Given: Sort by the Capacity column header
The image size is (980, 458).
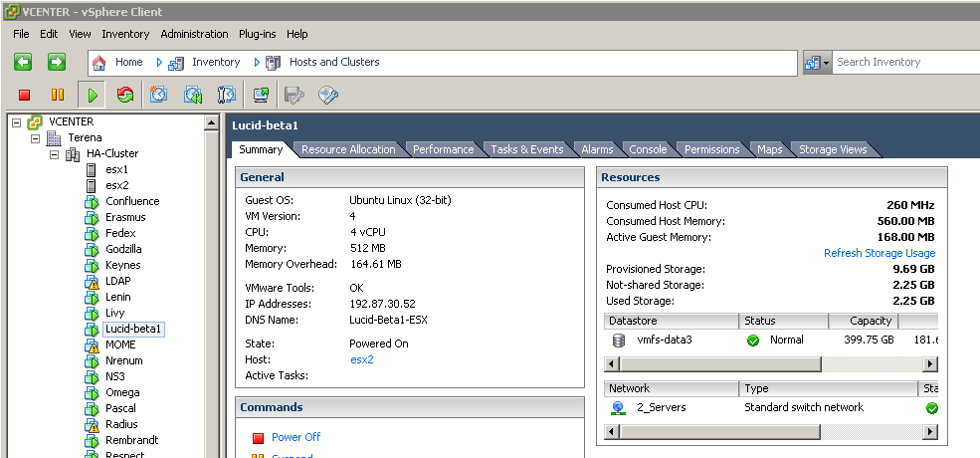Looking at the screenshot, I should (x=864, y=321).
